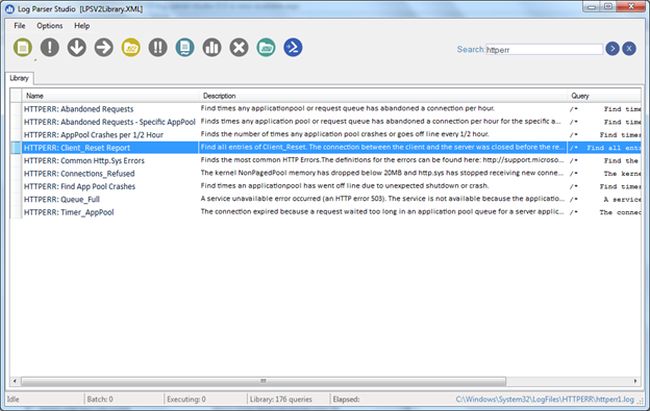The height and width of the screenshot is (411, 650).
Task: Click the Query cell of the Connections_Refused row
Action: 604,174
